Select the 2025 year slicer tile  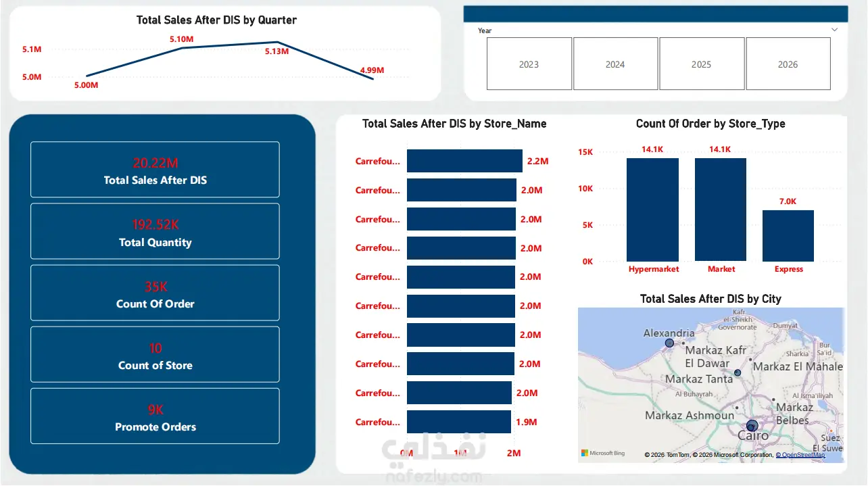click(x=701, y=64)
